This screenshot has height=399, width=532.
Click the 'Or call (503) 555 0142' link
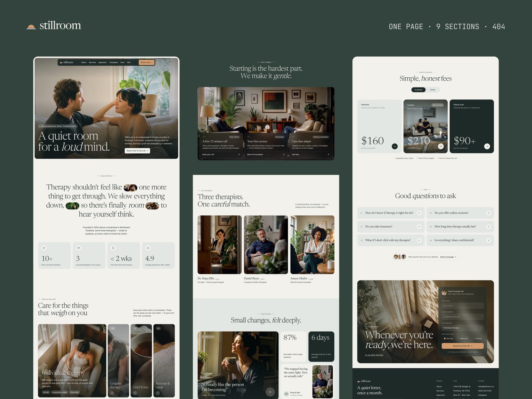[x=374, y=355]
